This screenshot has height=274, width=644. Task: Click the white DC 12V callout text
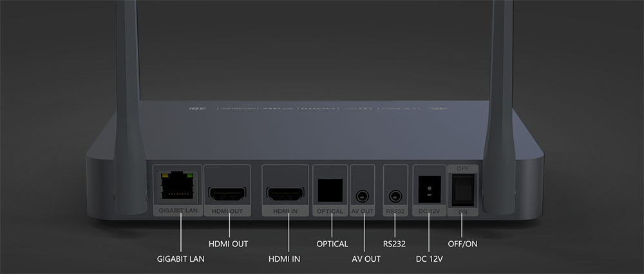click(x=429, y=259)
